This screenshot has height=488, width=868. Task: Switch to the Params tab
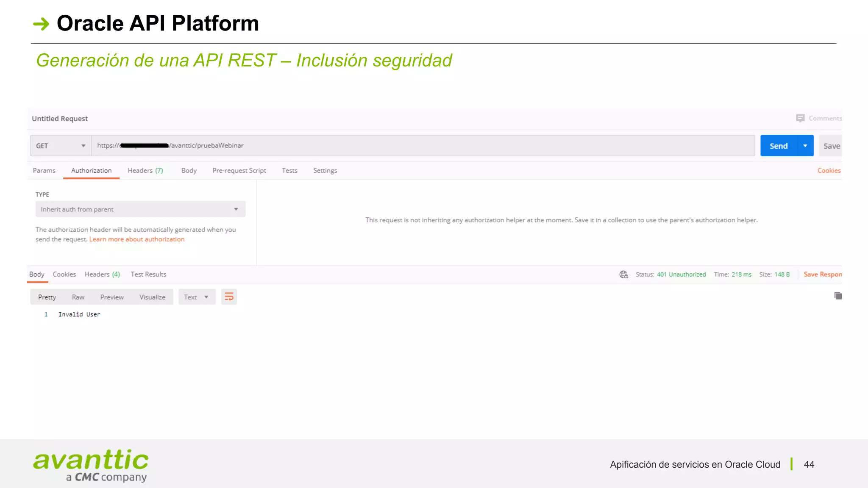tap(44, 170)
